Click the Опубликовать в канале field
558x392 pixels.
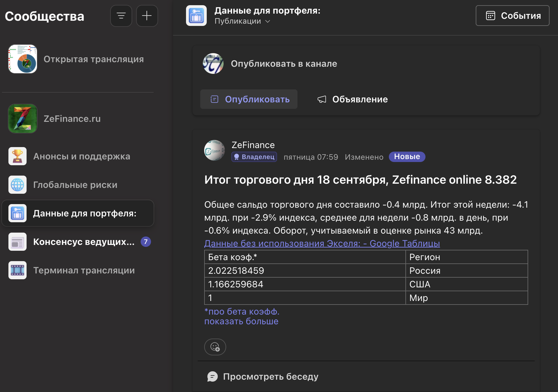pyautogui.click(x=284, y=63)
